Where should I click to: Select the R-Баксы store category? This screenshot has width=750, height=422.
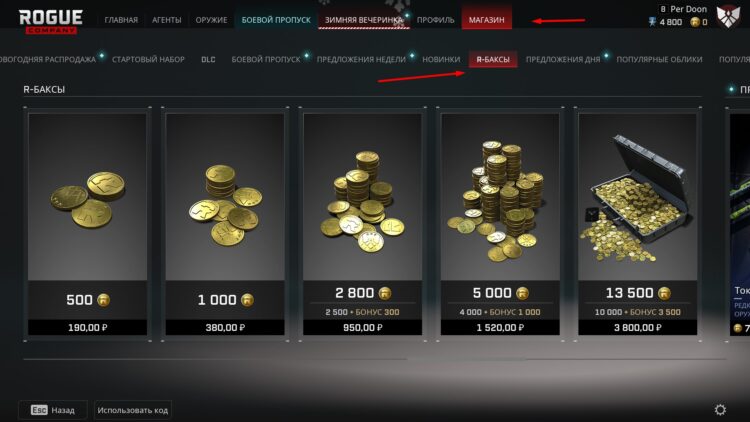tap(493, 59)
